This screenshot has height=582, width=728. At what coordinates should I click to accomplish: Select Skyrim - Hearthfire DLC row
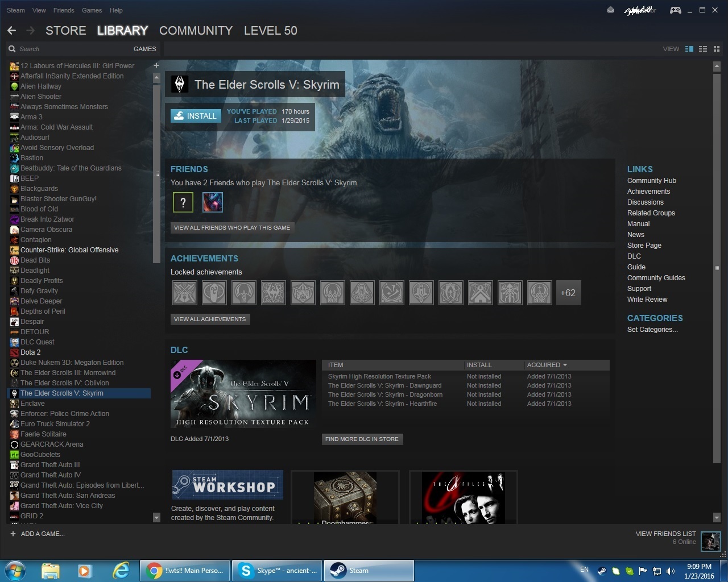click(466, 404)
